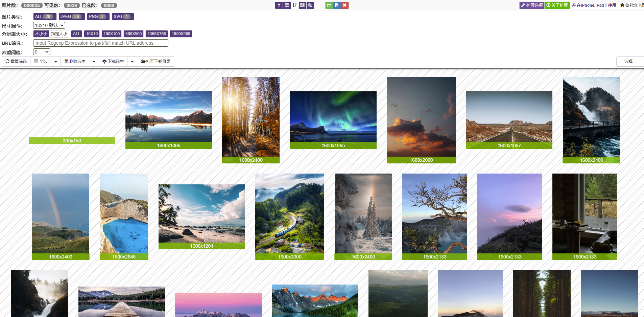This screenshot has width=644, height=317.
Task: Choose the 10X10 resolution filter
Action: point(92,34)
